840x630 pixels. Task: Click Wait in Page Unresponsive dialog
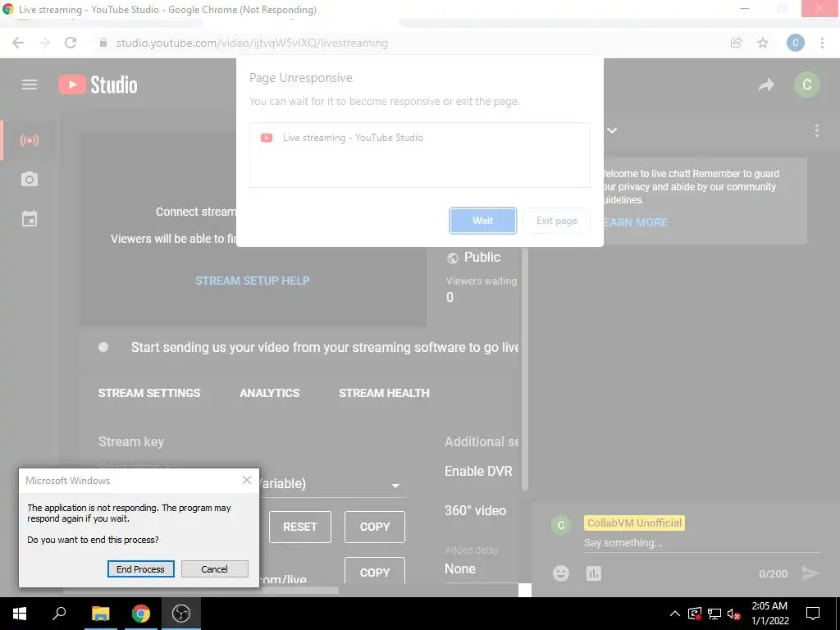tap(482, 221)
